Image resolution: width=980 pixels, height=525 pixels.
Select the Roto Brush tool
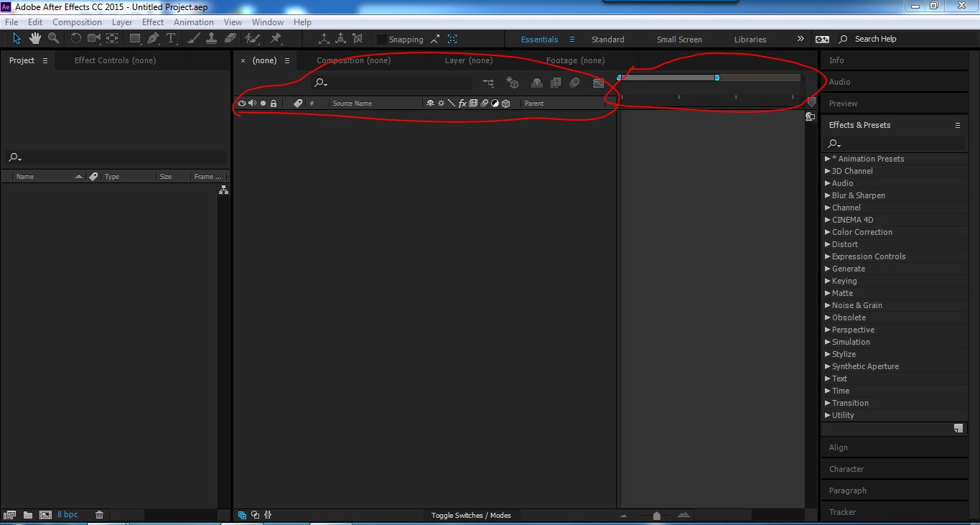click(x=252, y=38)
